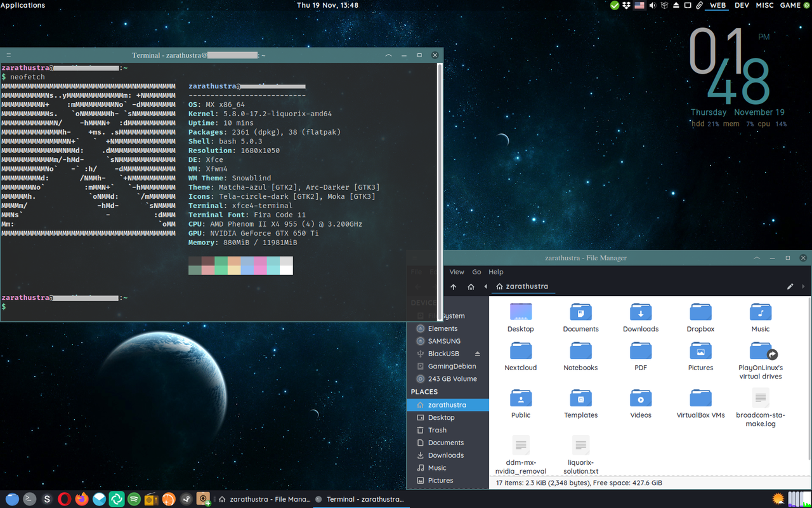Open the Help menu in File Manager
Viewport: 812px width, 508px height.
[x=496, y=272]
